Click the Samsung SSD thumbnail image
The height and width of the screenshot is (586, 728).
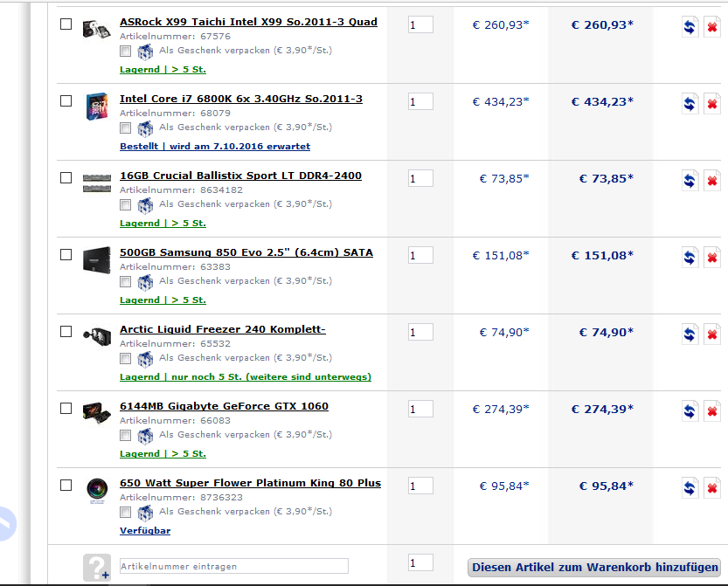pos(96,260)
